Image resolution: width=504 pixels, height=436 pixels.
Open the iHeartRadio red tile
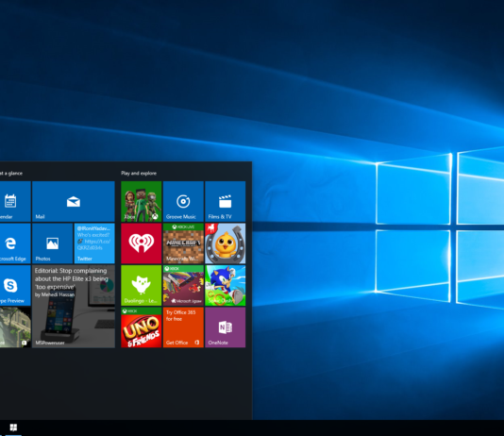pos(142,243)
